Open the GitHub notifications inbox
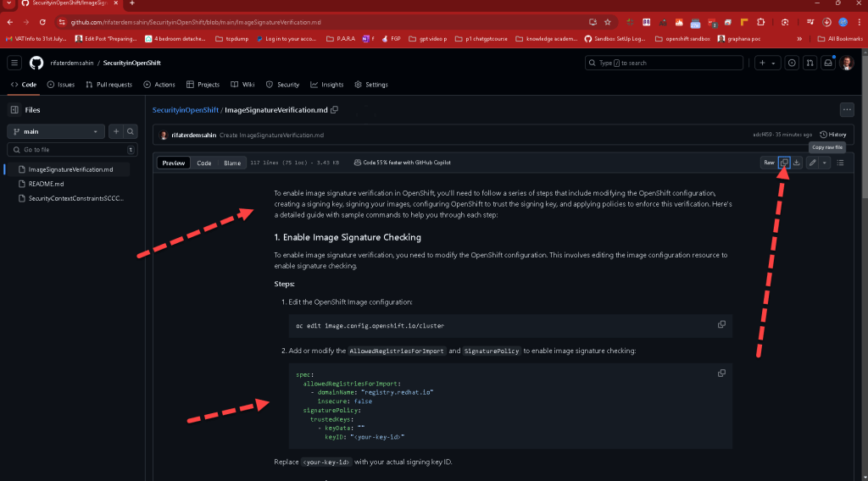 point(828,63)
